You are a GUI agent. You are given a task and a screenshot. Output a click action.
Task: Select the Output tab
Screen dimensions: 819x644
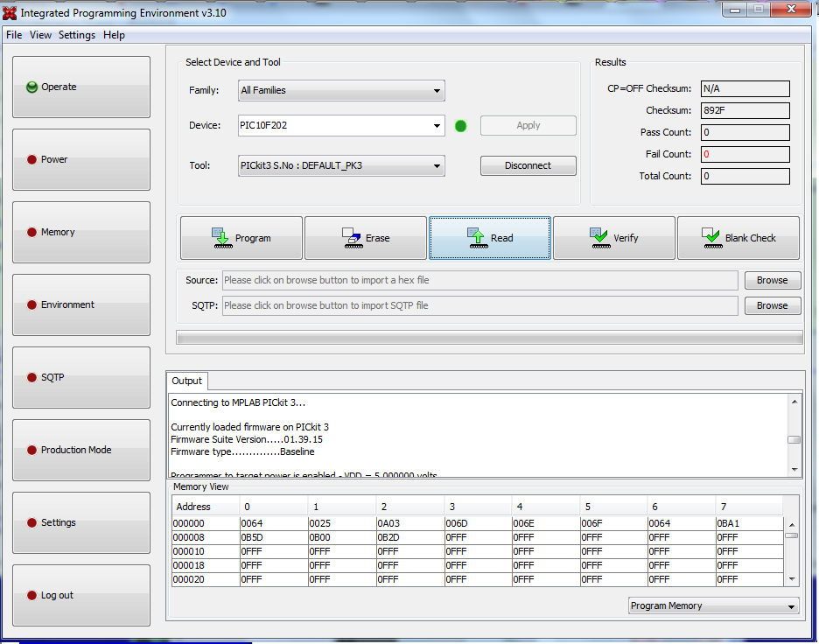[x=187, y=381]
